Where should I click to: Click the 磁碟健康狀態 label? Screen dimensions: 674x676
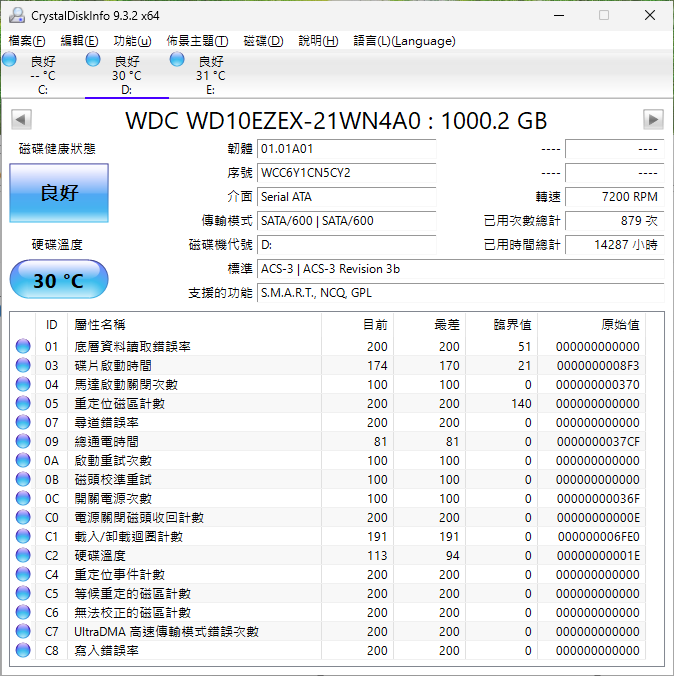(57, 149)
